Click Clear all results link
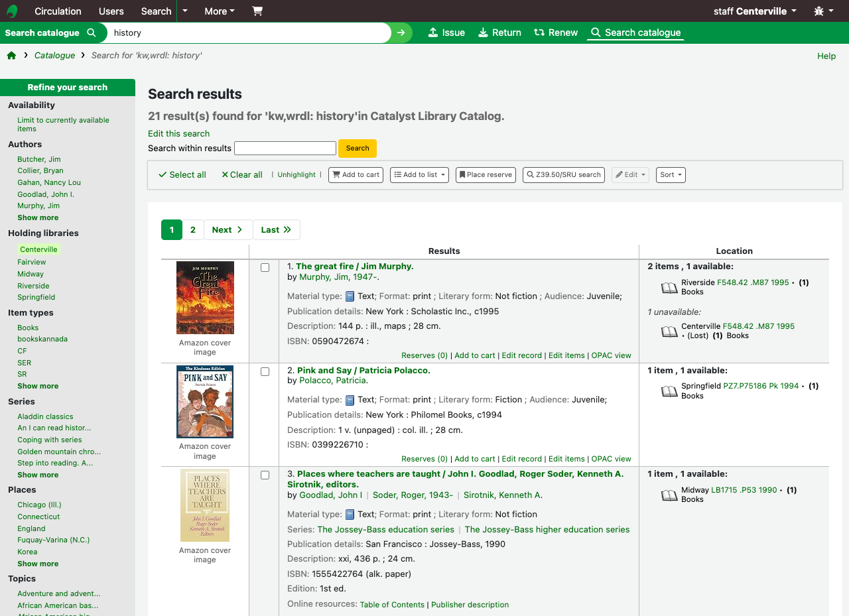 (242, 174)
